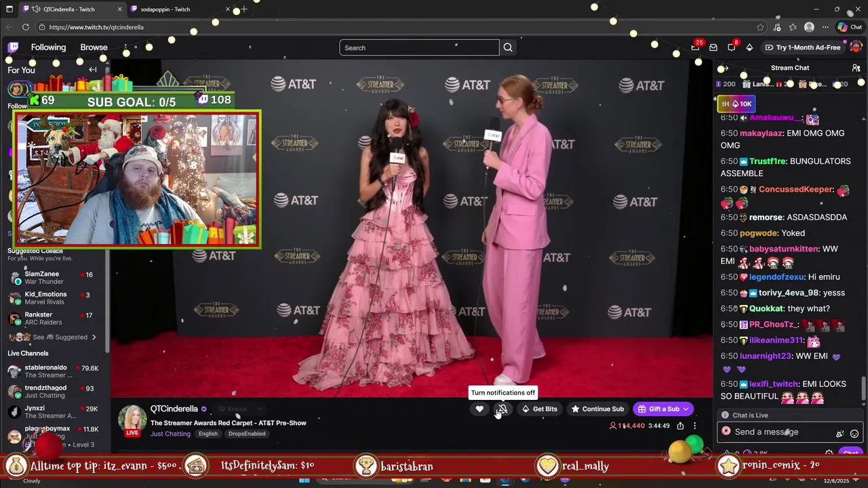Viewport: 868px width, 488px height.
Task: Open the stream more-options kebab menu
Action: click(694, 426)
